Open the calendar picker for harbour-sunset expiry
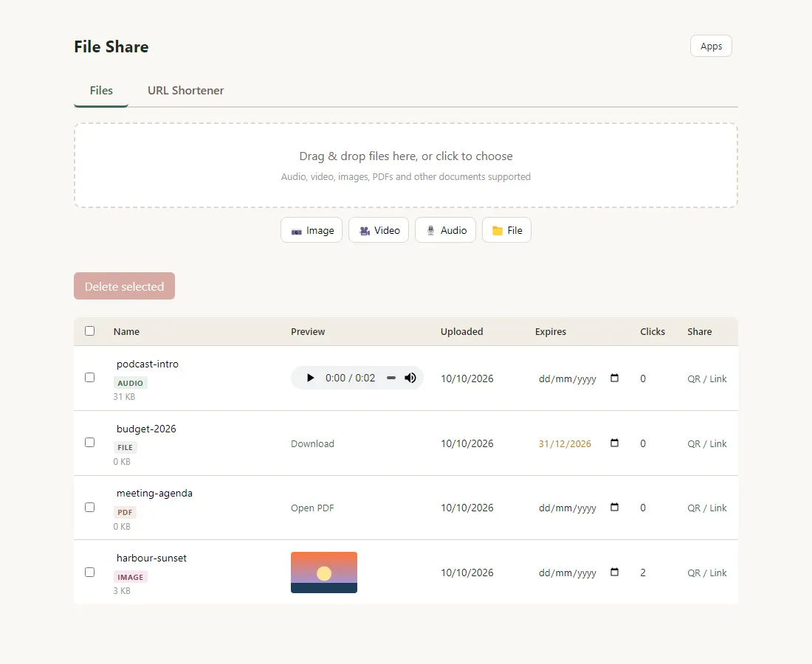Screen dimensions: 812x664 pyautogui.click(x=614, y=572)
